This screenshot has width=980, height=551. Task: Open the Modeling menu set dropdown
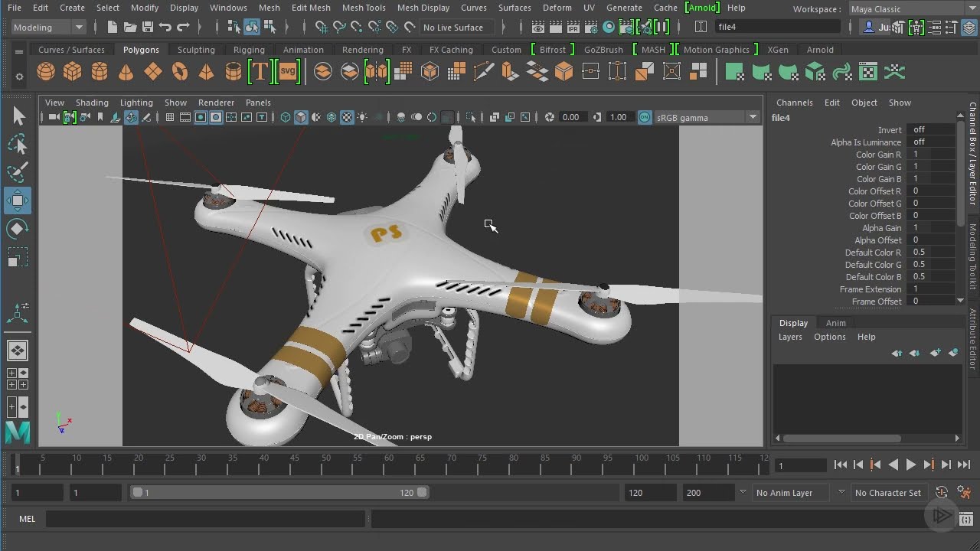click(x=48, y=27)
